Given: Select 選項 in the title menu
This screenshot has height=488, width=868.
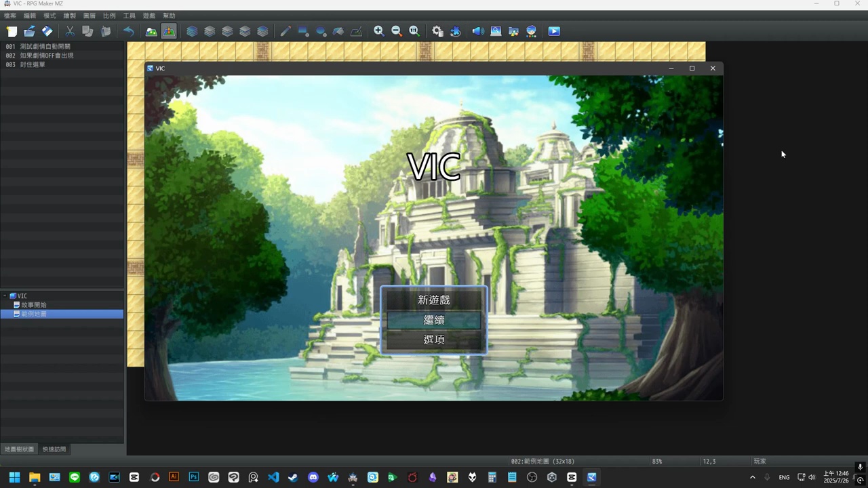Looking at the screenshot, I should click(434, 340).
